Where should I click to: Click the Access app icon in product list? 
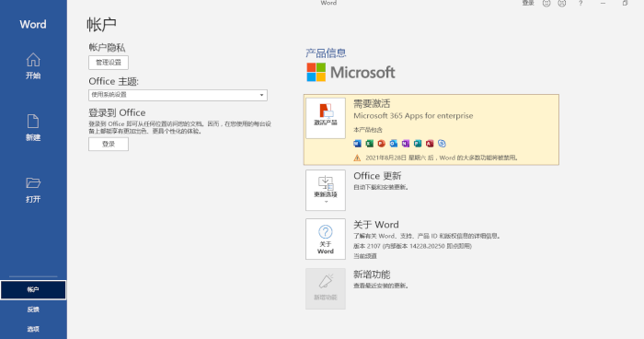[x=430, y=143]
